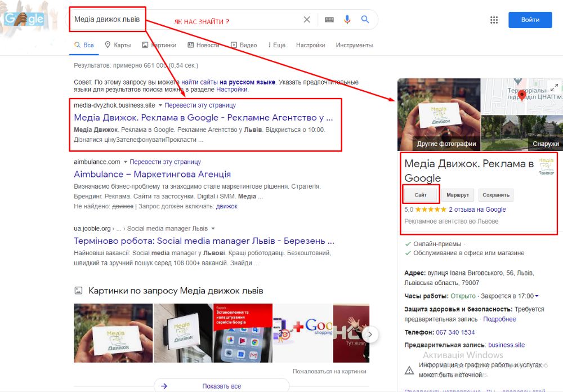Expand arrow next to media-dvyzhok.business.site

point(160,105)
